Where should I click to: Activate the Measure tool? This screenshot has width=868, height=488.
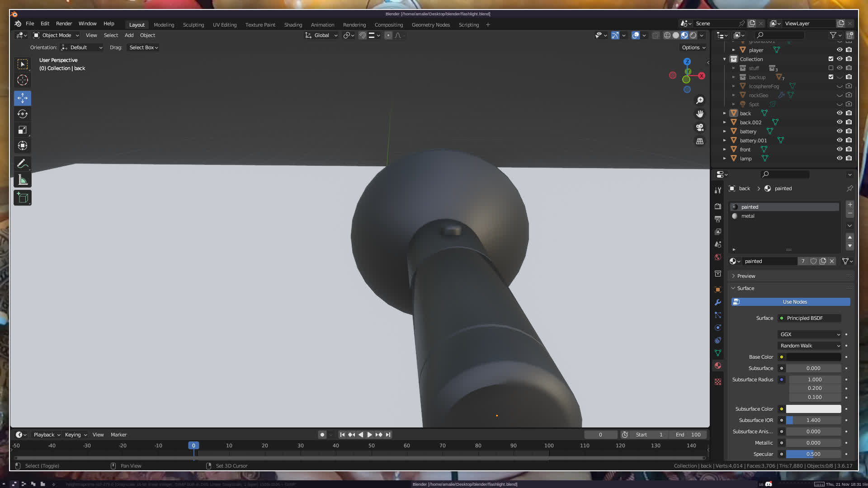point(23,180)
